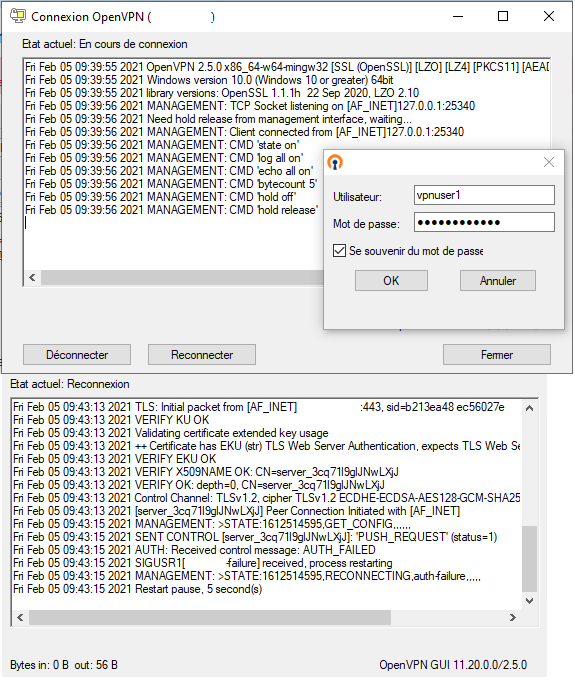This screenshot has height=689, width=575.
Task: Click log line 'VERIFY EKU OK'
Action: (115, 460)
